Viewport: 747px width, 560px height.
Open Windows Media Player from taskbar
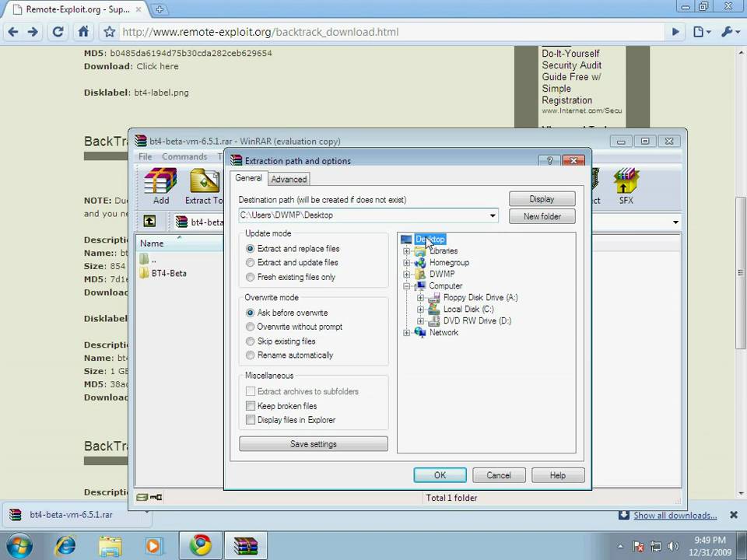click(153, 545)
